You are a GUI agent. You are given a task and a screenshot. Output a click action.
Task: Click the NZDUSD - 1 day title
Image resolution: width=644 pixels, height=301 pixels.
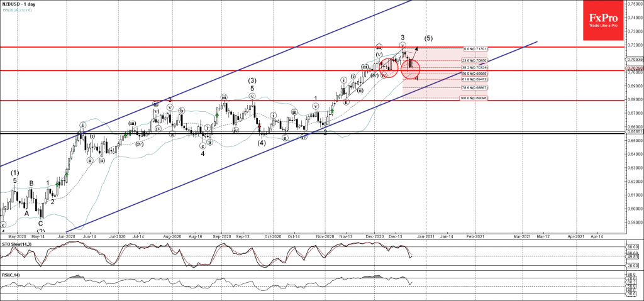click(x=20, y=4)
